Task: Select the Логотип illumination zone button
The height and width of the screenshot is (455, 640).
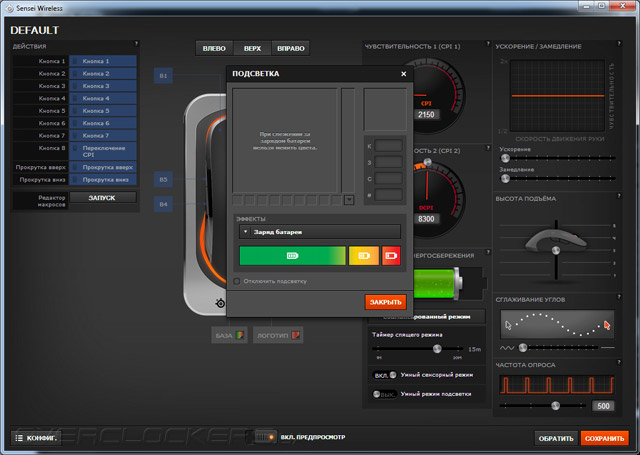Action: (x=278, y=335)
